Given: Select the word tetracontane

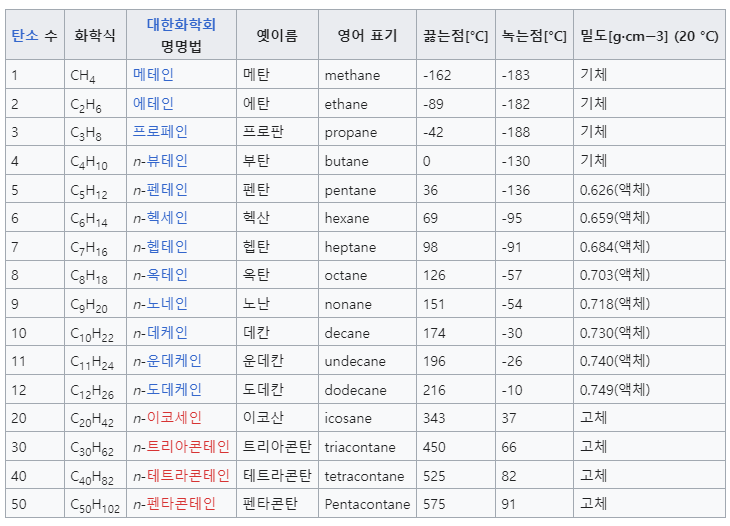Looking at the screenshot, I should pyautogui.click(x=364, y=476).
